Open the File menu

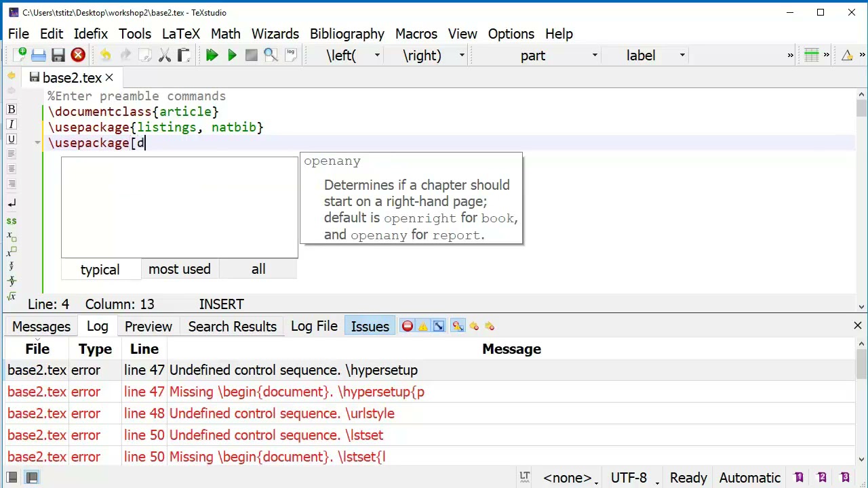[18, 34]
